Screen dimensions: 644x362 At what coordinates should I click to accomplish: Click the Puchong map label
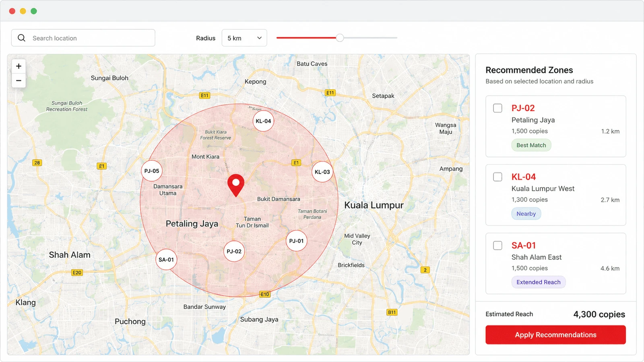tap(130, 321)
